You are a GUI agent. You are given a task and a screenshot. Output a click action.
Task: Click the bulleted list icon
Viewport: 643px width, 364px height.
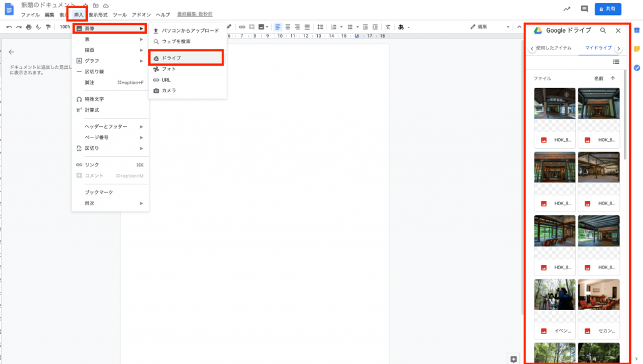[x=350, y=27]
